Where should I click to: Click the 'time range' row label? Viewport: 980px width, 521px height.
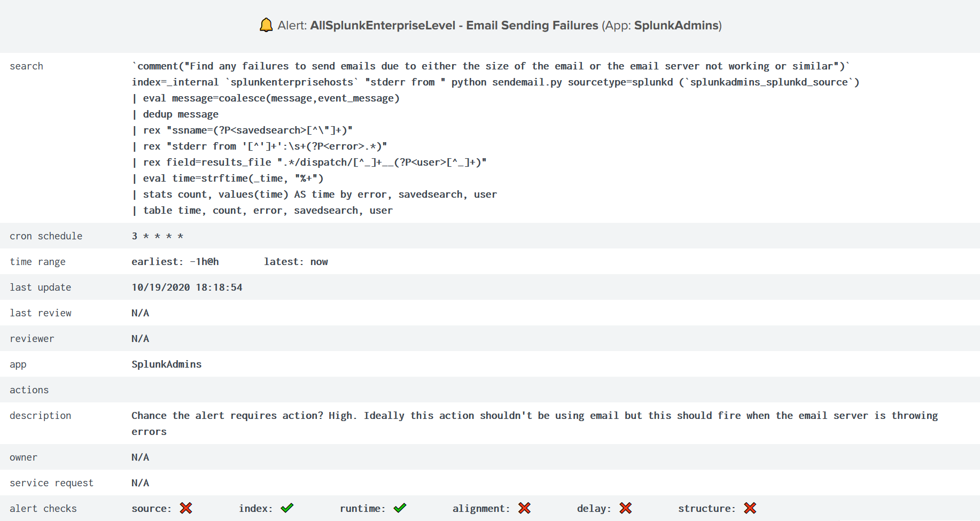(x=37, y=262)
